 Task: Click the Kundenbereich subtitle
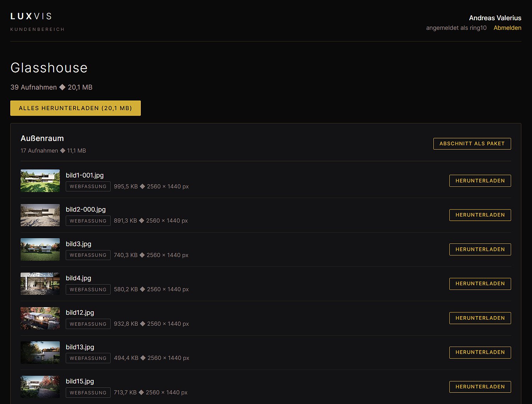tap(37, 29)
